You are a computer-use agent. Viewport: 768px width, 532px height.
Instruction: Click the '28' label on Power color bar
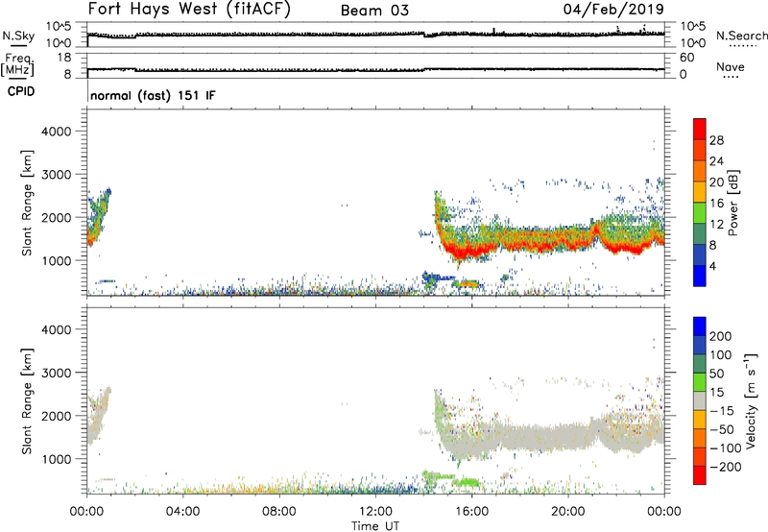(716, 140)
